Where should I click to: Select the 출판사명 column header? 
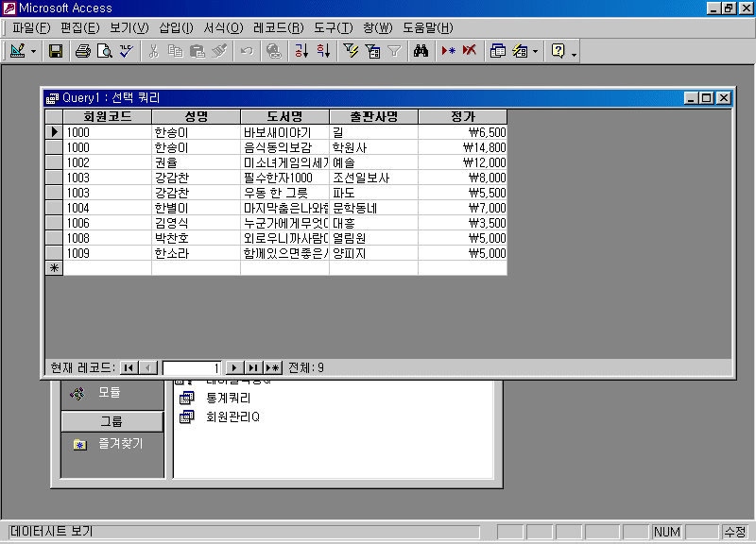pos(373,116)
